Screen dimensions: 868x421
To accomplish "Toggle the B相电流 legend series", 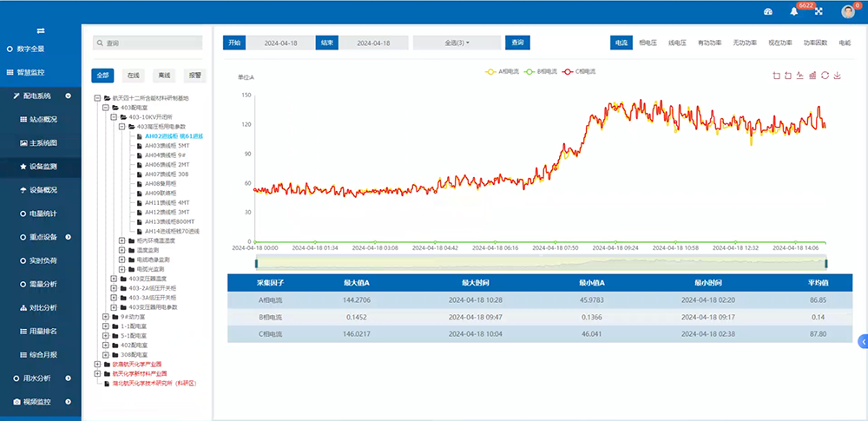I will click(x=542, y=71).
